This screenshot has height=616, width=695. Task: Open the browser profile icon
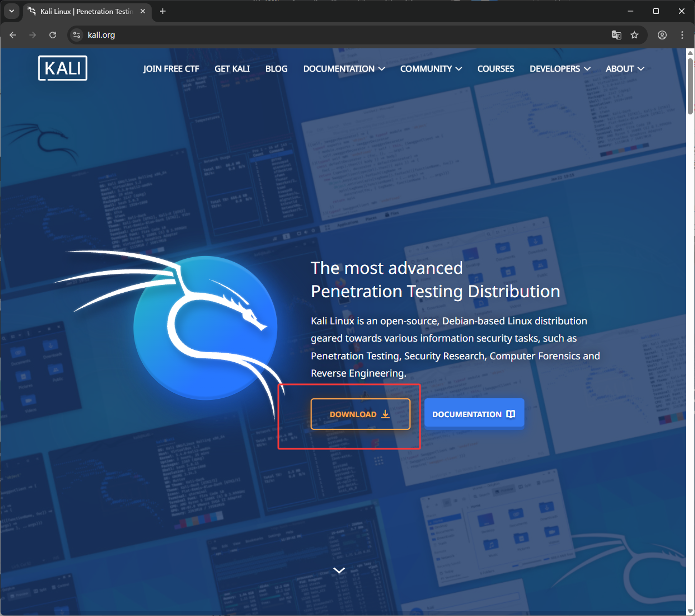coord(662,35)
